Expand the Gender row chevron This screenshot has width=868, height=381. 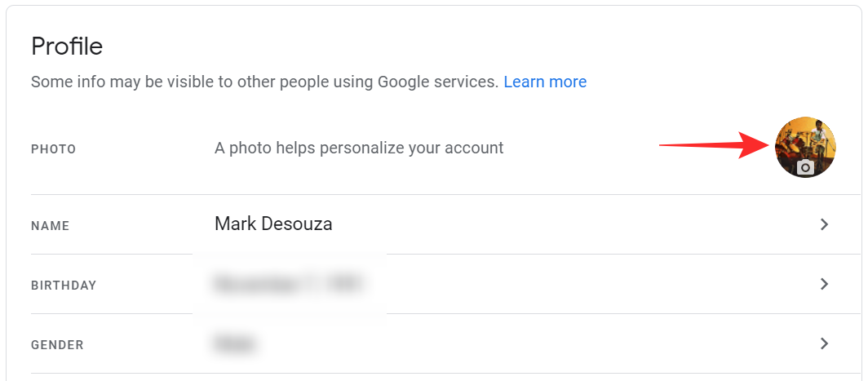click(x=824, y=343)
